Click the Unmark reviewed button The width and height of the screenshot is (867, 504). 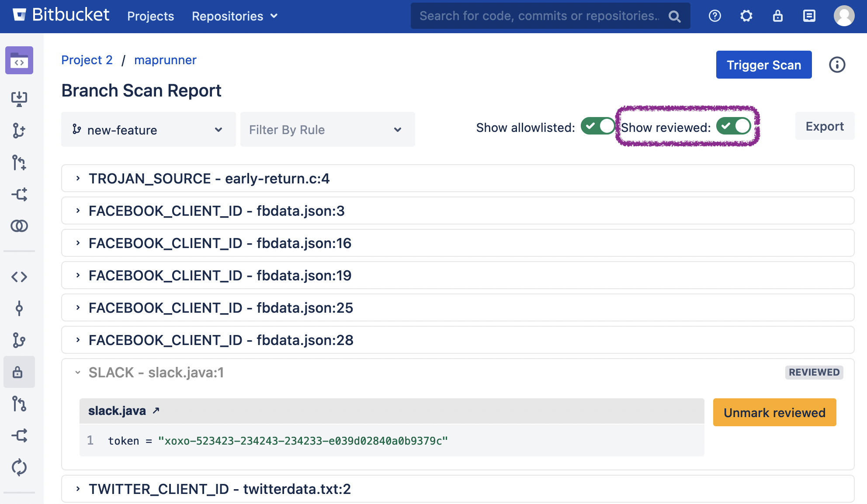[x=774, y=412]
